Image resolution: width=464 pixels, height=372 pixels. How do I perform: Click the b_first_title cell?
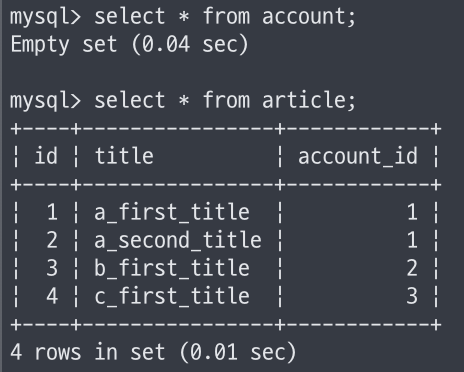[x=172, y=268]
